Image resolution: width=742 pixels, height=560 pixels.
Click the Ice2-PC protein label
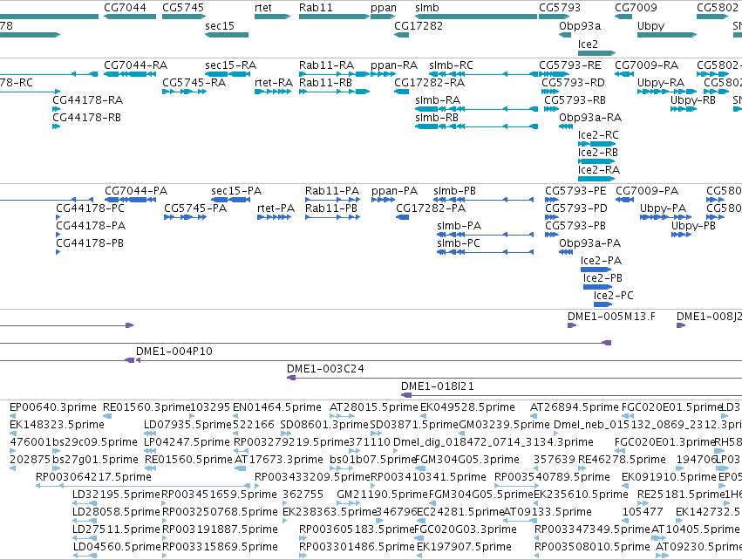613,296
